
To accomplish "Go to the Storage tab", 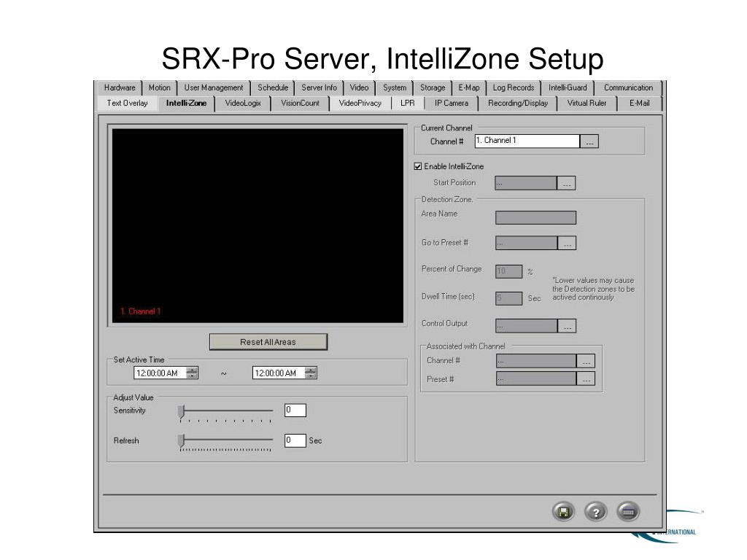I will (x=432, y=87).
